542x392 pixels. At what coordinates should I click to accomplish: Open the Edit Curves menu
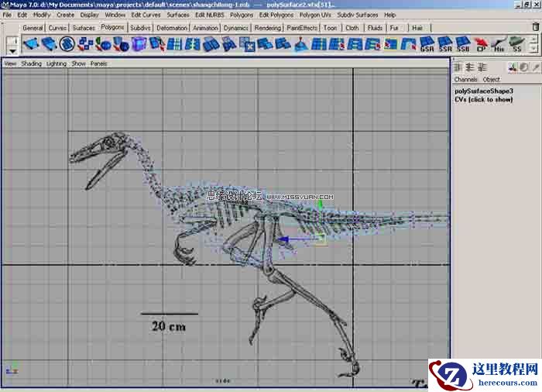(146, 15)
